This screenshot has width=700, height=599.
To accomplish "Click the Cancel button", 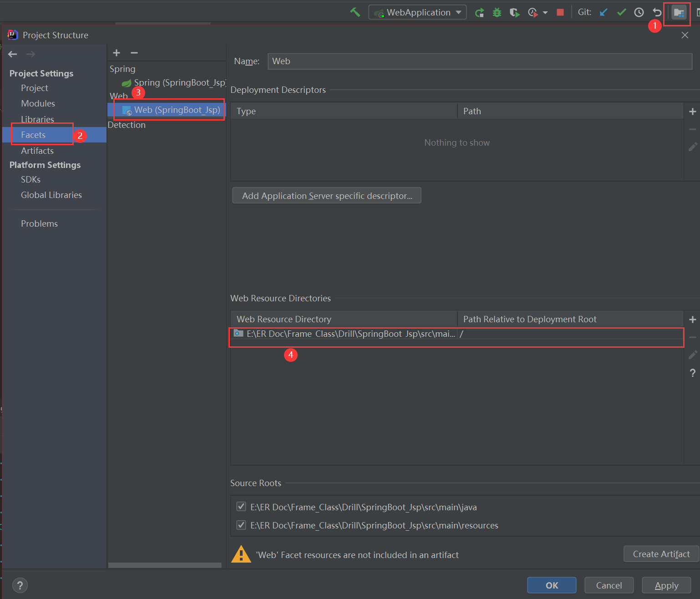I will (609, 585).
